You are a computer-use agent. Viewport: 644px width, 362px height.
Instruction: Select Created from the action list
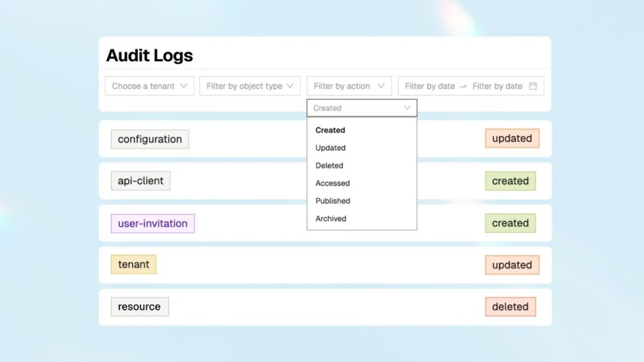(330, 130)
